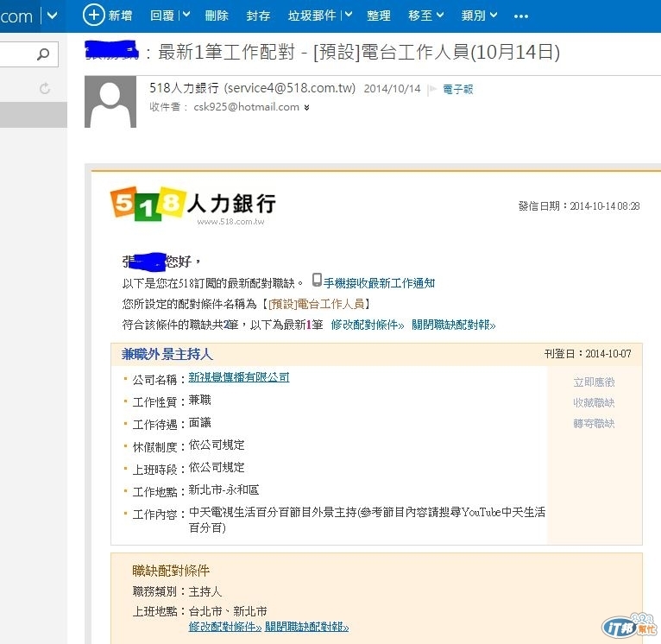Expand the 垃圾郵件 options arrow
The width and height of the screenshot is (661, 644).
pyautogui.click(x=349, y=16)
